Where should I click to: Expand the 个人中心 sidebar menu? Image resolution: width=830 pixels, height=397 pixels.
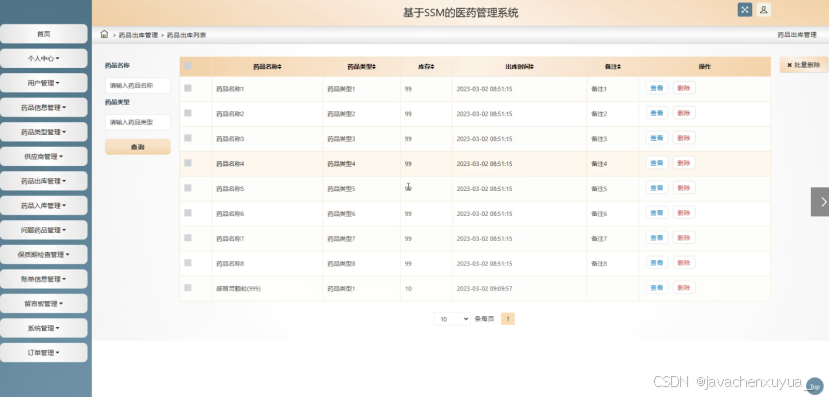(x=43, y=58)
